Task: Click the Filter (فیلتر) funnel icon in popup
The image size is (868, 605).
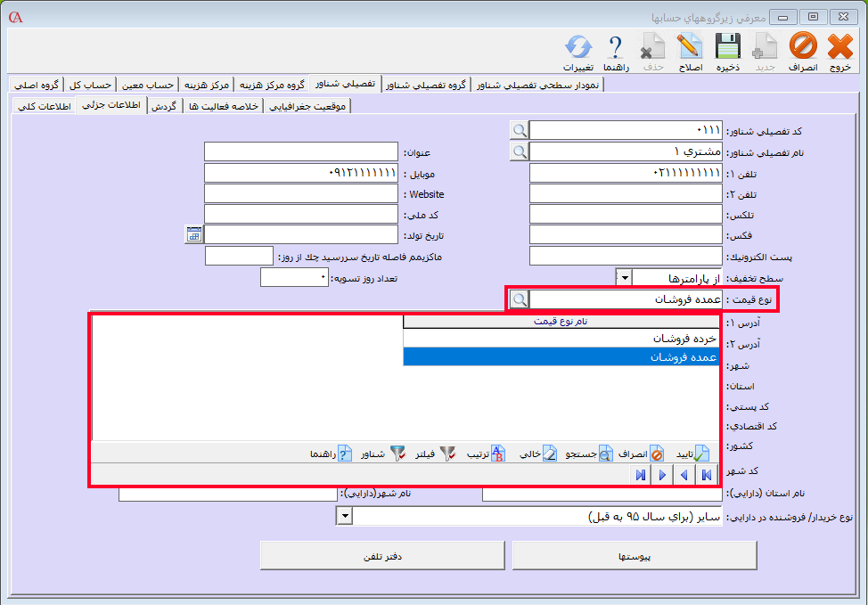Action: (446, 454)
